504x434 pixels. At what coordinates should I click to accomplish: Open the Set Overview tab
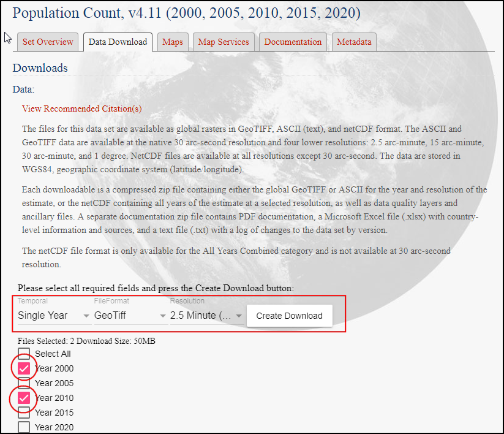48,42
